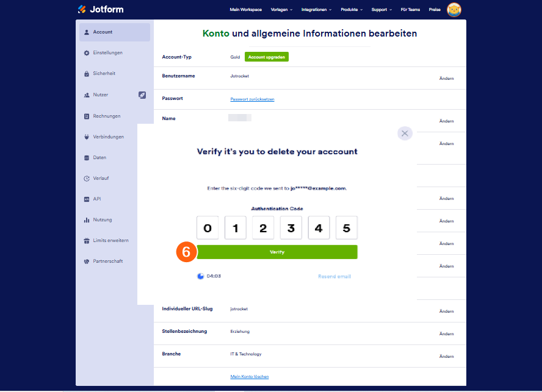Go to Limits erweitern section
The width and height of the screenshot is (542, 392).
point(110,240)
